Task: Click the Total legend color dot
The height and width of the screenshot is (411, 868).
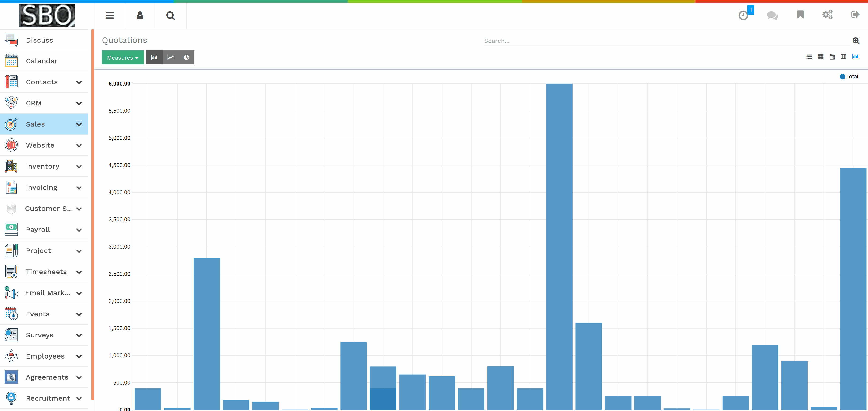Action: (x=842, y=77)
